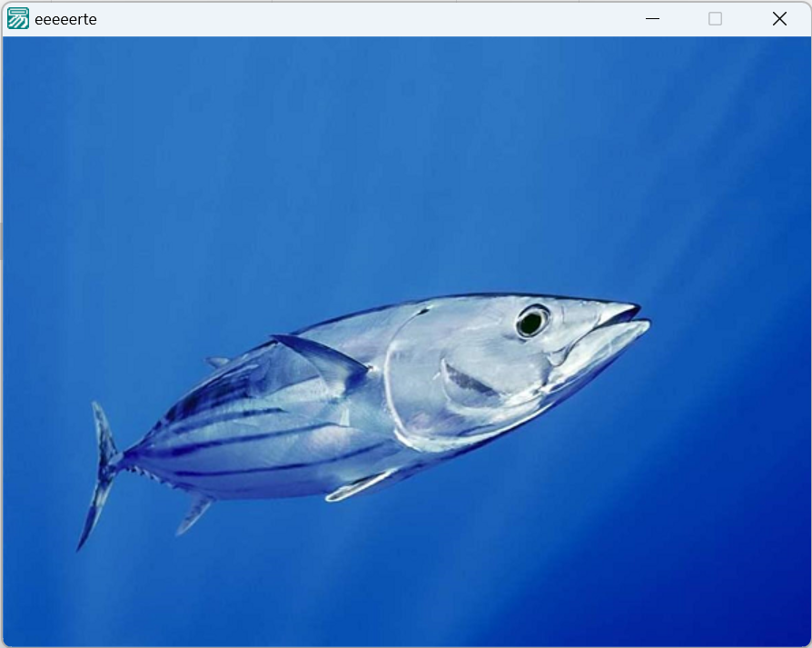Click the small anal fin near the tail
This screenshot has width=812, height=648.
point(193,515)
